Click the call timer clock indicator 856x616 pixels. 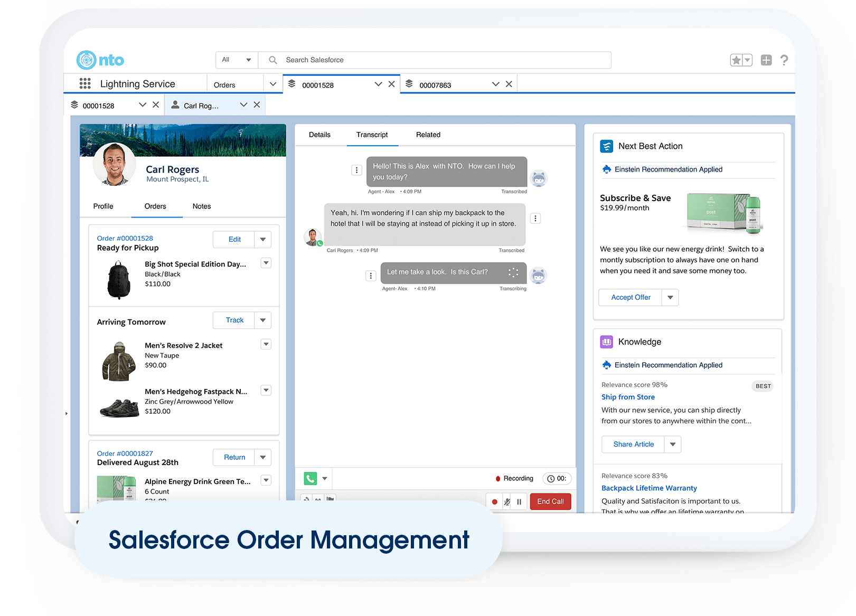tap(557, 479)
